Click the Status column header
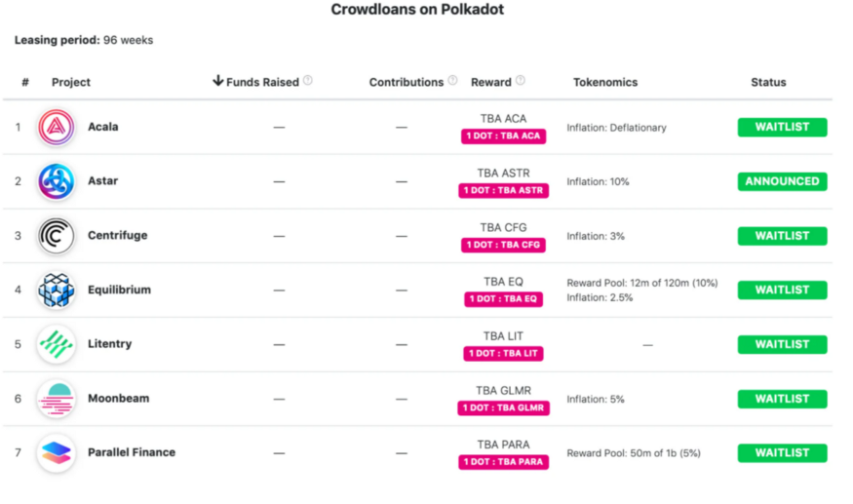 pos(768,82)
